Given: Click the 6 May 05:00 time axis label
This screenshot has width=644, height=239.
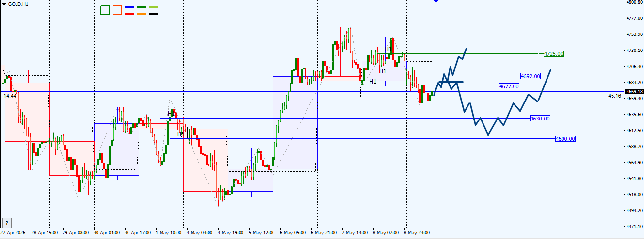Looking at the screenshot, I should point(293,233).
